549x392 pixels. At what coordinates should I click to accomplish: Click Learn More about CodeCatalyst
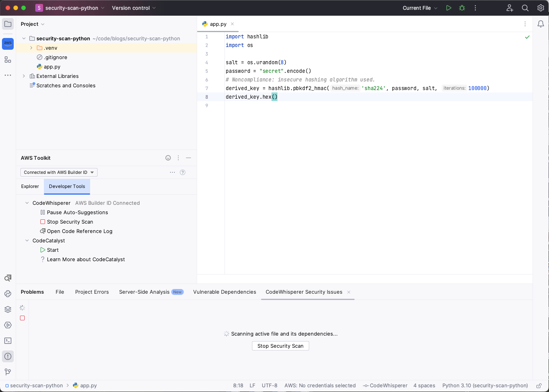point(85,259)
